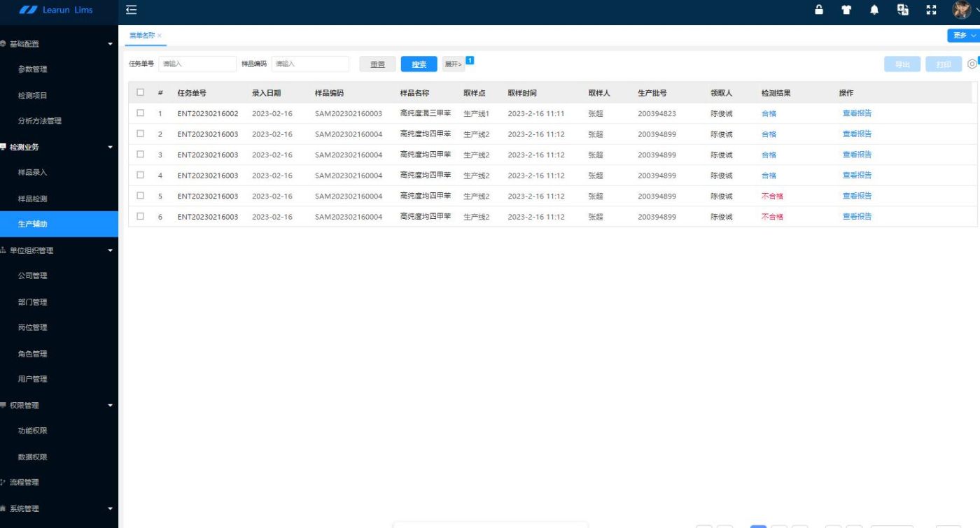
Task: Click the language translation icon
Action: [902, 10]
